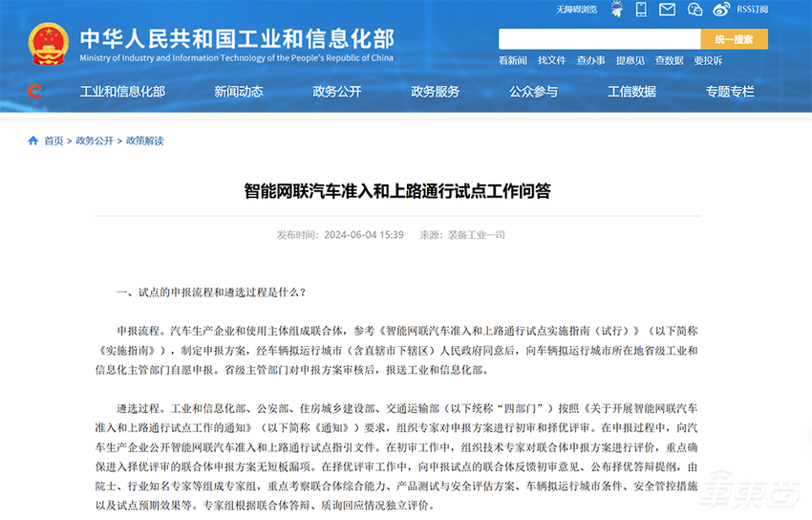Click the email envelope icon
Screen dimensions: 812x520
pos(667,10)
